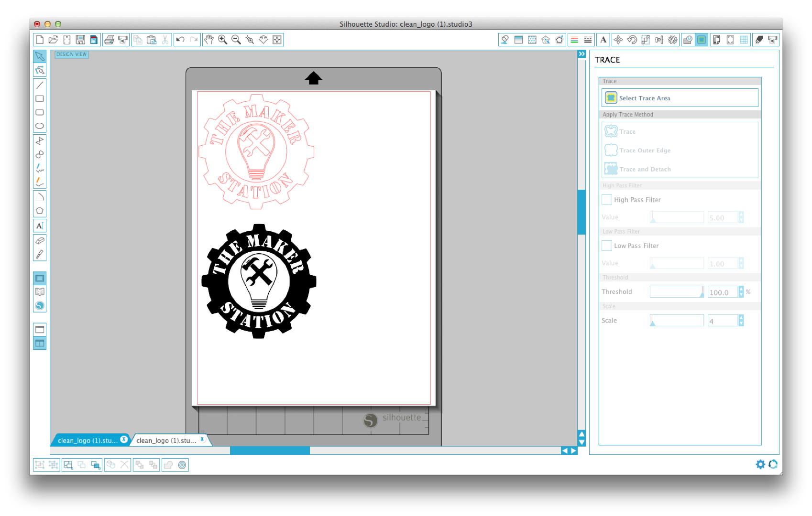Select the Knife tool
The height and width of the screenshot is (516, 812).
tap(40, 254)
